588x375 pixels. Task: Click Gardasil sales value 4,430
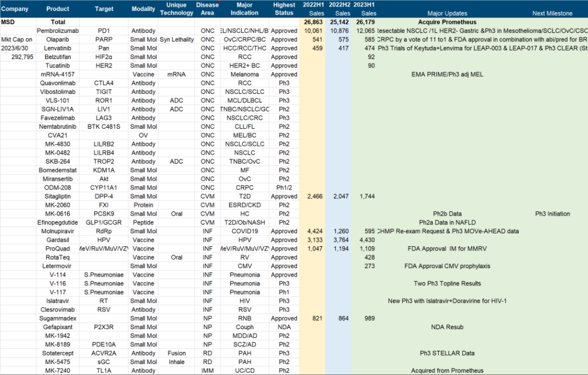(367, 239)
